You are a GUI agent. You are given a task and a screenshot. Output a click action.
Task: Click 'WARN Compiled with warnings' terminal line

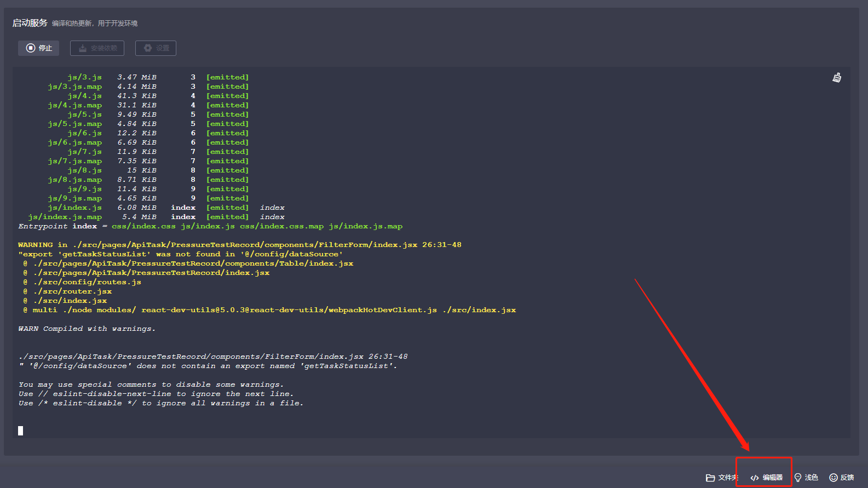pos(87,329)
